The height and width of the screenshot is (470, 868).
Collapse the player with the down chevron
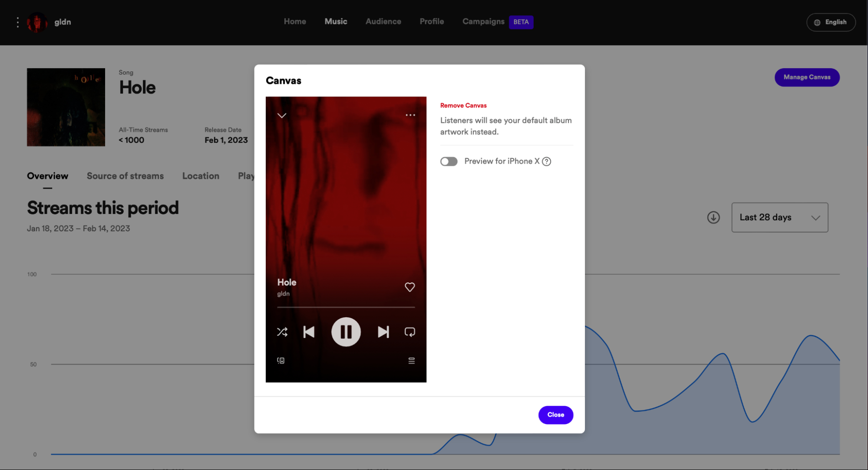coord(282,115)
